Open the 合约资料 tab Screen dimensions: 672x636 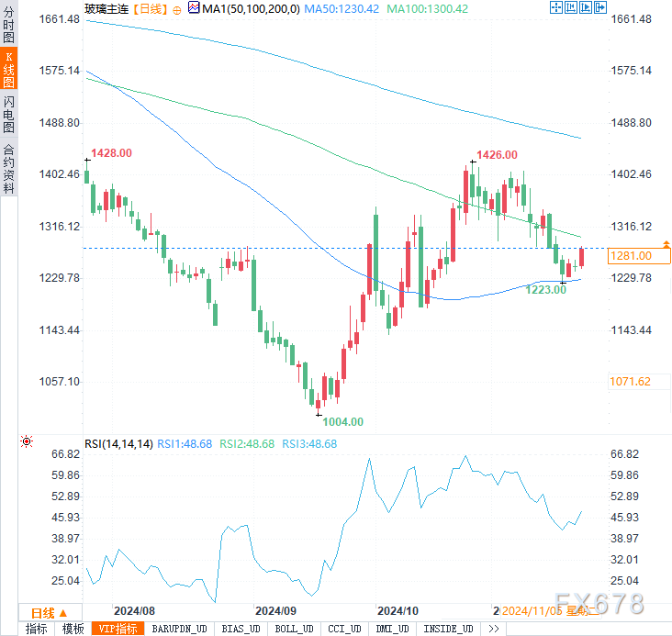(x=9, y=168)
